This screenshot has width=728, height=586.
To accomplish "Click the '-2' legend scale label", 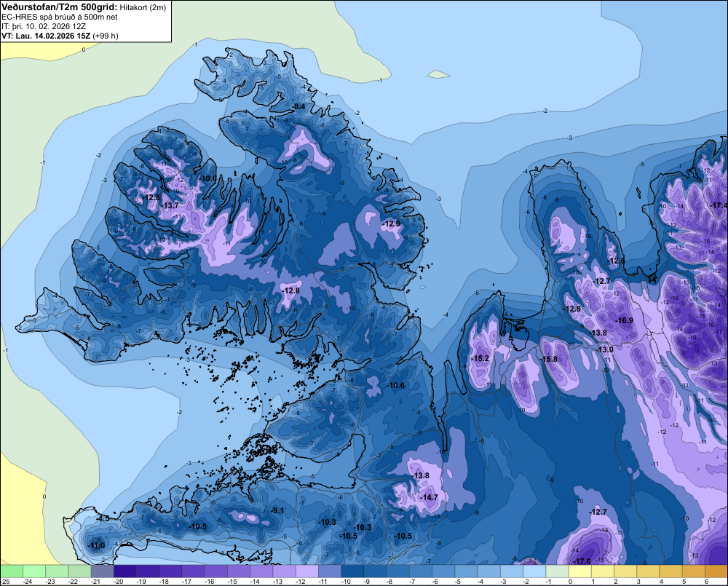I will [526, 582].
